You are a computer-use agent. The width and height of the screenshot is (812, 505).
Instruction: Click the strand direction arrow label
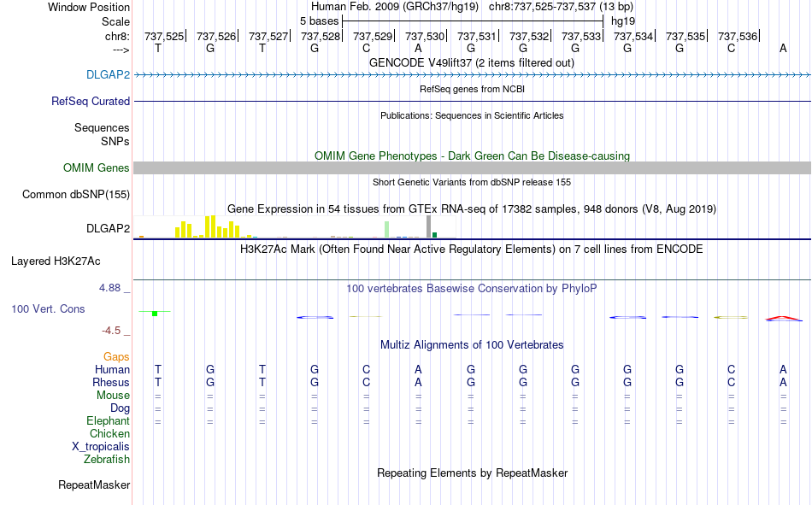[x=121, y=50]
